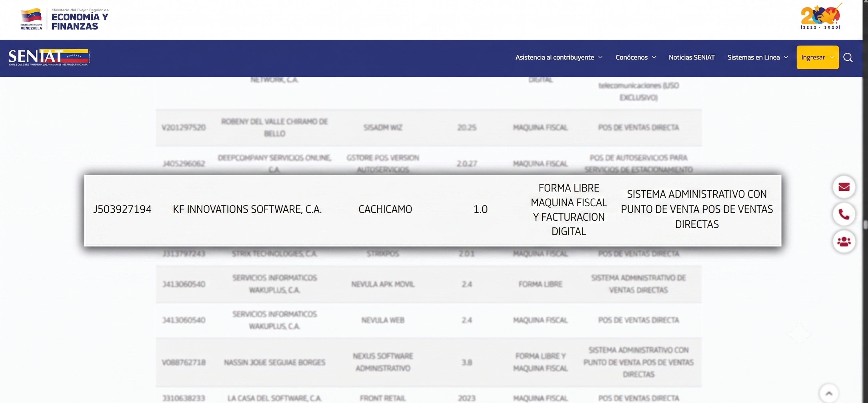This screenshot has height=403, width=868.
Task: Select the CACHICAMO software name cell
Action: [x=385, y=209]
